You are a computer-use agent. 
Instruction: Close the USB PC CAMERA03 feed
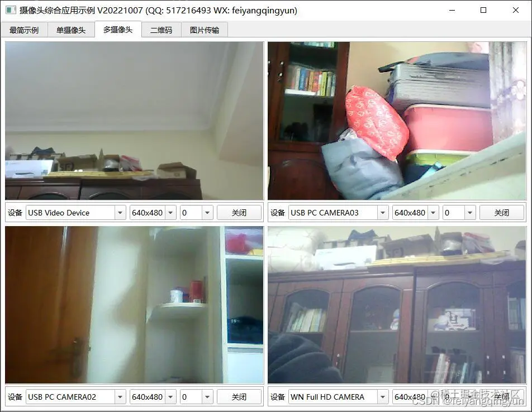502,213
